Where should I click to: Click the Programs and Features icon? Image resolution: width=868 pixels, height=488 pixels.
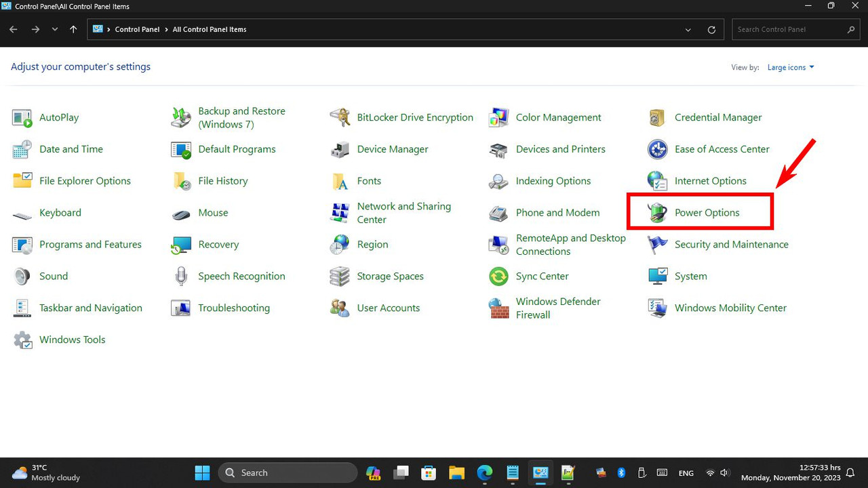click(22, 245)
